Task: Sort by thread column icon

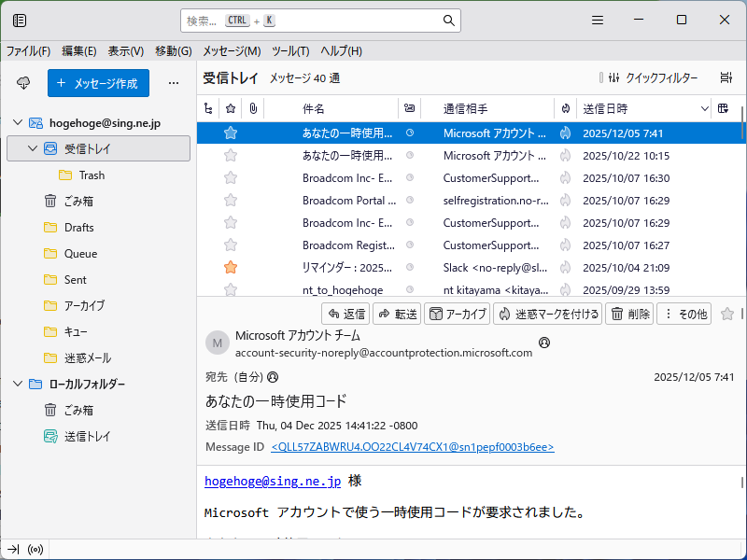Action: click(x=208, y=108)
